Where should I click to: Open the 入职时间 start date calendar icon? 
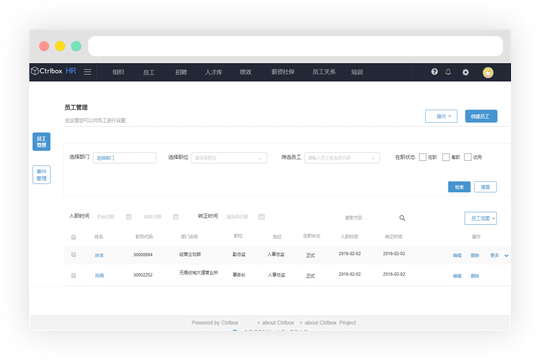click(x=128, y=217)
